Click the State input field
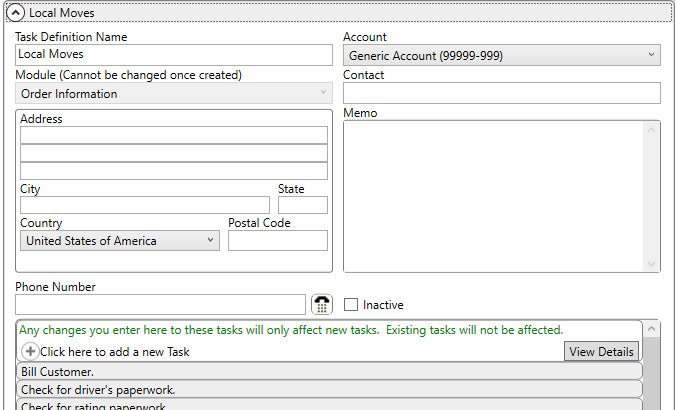This screenshot has height=410, width=677. coord(302,205)
